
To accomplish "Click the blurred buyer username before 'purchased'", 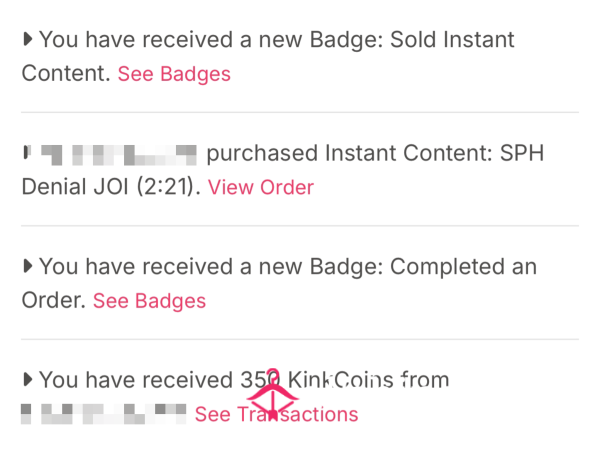I will point(119,155).
